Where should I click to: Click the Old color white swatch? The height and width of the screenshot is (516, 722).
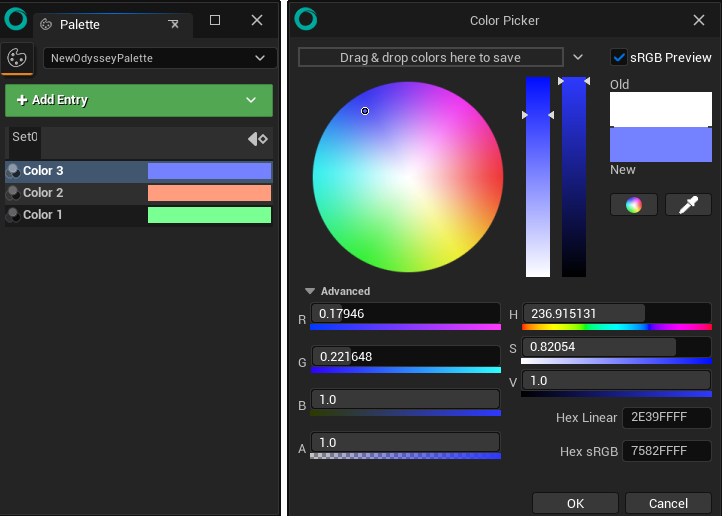pos(661,109)
